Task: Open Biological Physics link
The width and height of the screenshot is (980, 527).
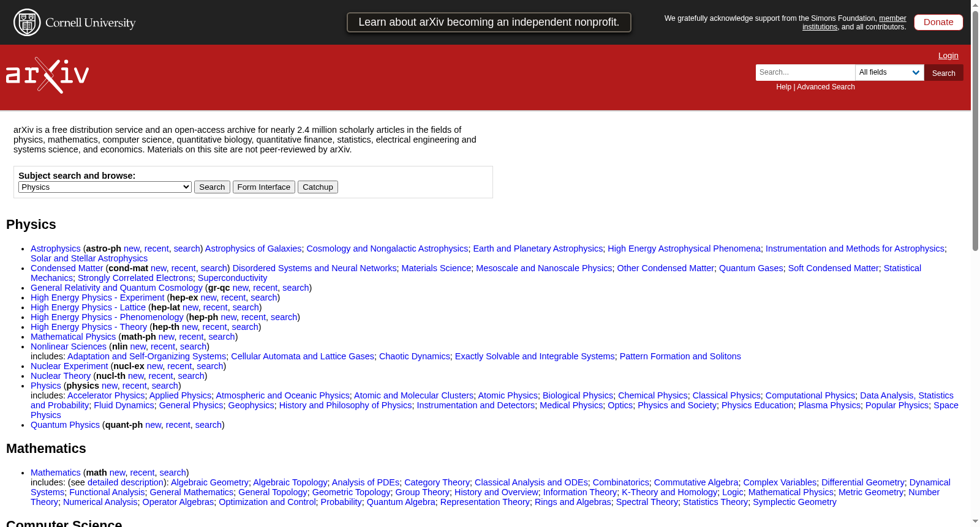Action: pyautogui.click(x=578, y=395)
